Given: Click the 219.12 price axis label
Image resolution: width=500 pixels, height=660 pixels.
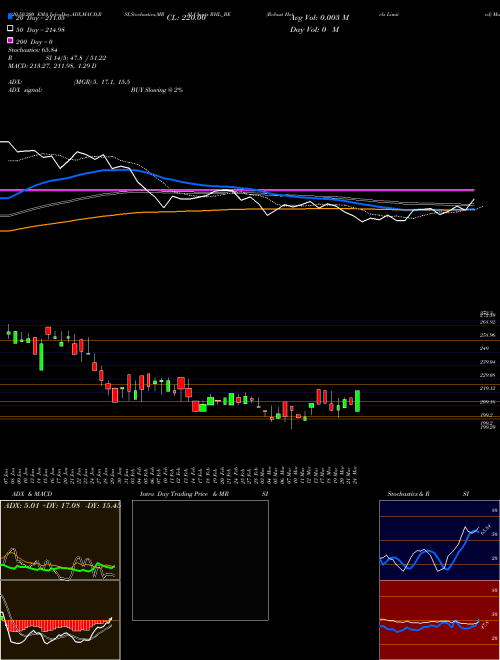Looking at the screenshot, I should tap(487, 388).
